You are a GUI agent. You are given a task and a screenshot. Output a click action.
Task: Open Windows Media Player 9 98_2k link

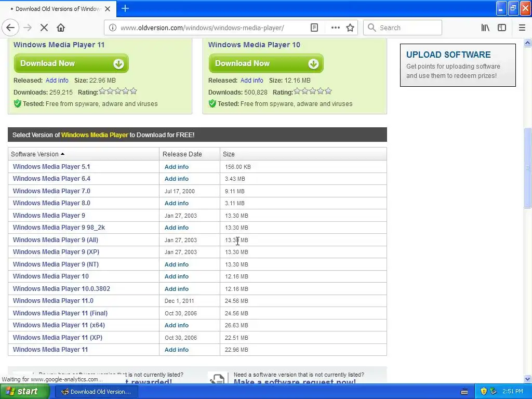[59, 228]
